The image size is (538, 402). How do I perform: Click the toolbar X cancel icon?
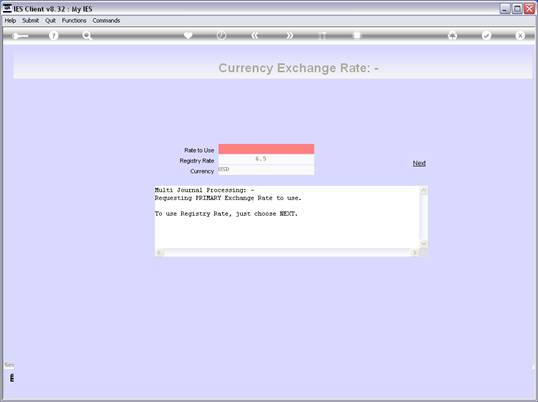point(520,35)
